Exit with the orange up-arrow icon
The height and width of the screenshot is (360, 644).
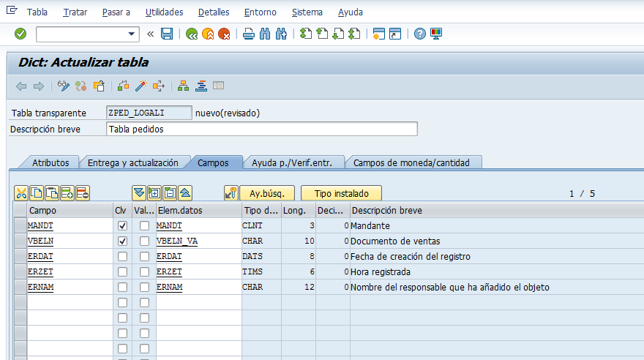coord(208,34)
